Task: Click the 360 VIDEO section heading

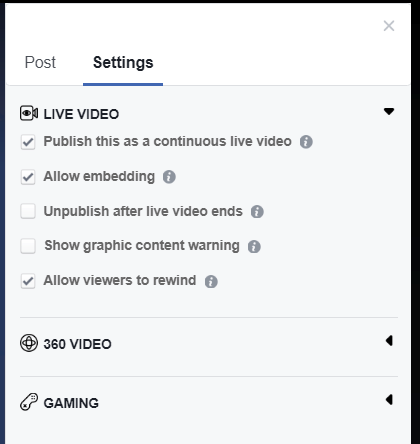Action: [x=77, y=344]
